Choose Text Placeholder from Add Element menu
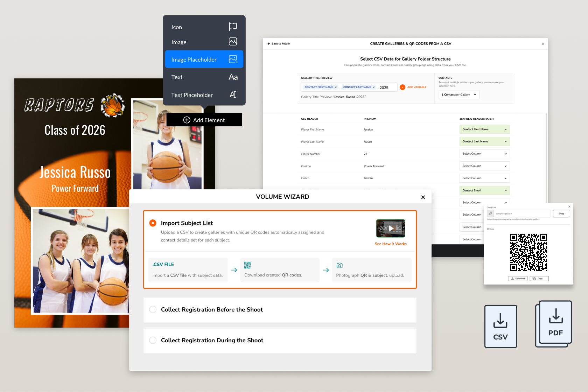Screen dimensions: 588x392 tap(192, 95)
